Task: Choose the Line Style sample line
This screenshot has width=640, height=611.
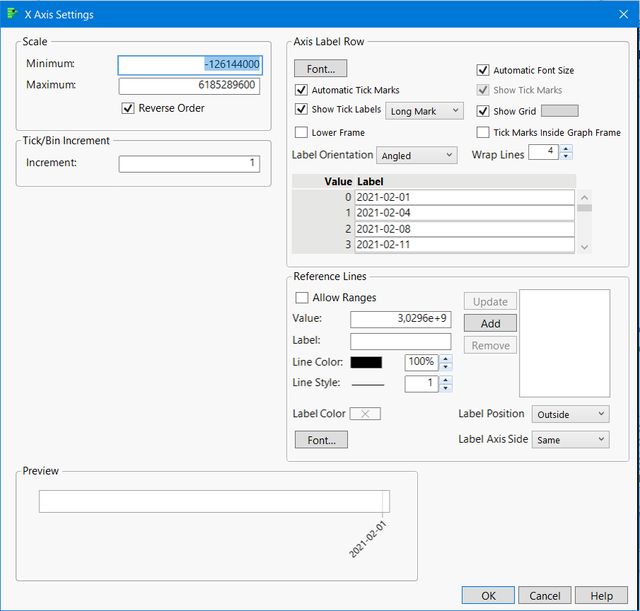Action: pos(368,384)
